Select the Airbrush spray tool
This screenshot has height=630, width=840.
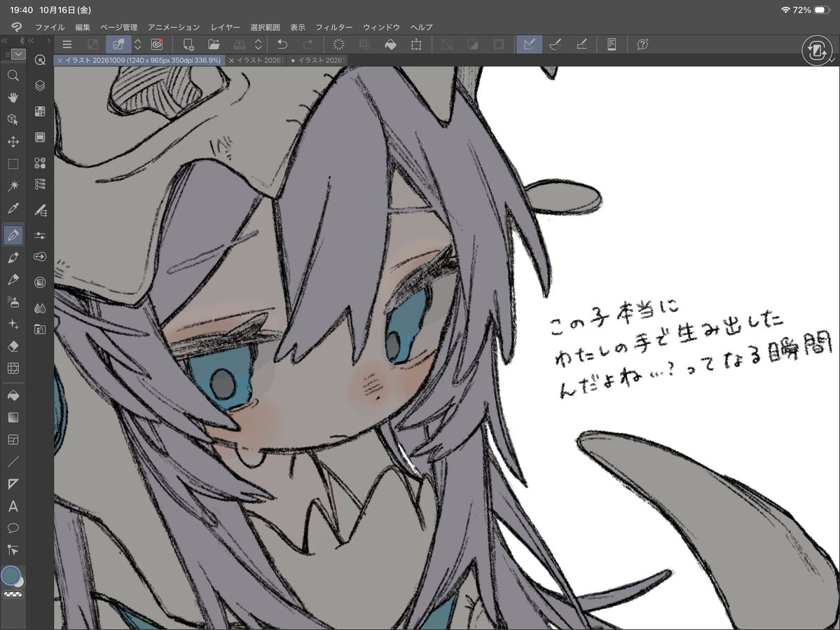[x=13, y=302]
